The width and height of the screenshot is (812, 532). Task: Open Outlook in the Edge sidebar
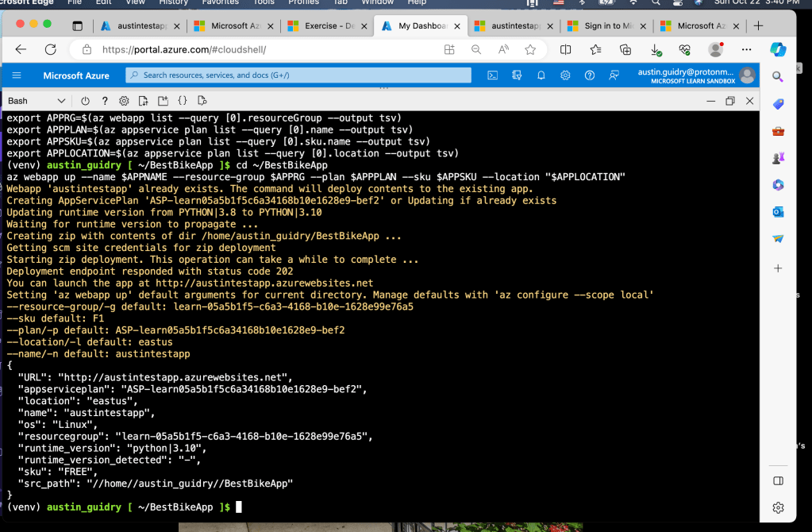(x=778, y=212)
